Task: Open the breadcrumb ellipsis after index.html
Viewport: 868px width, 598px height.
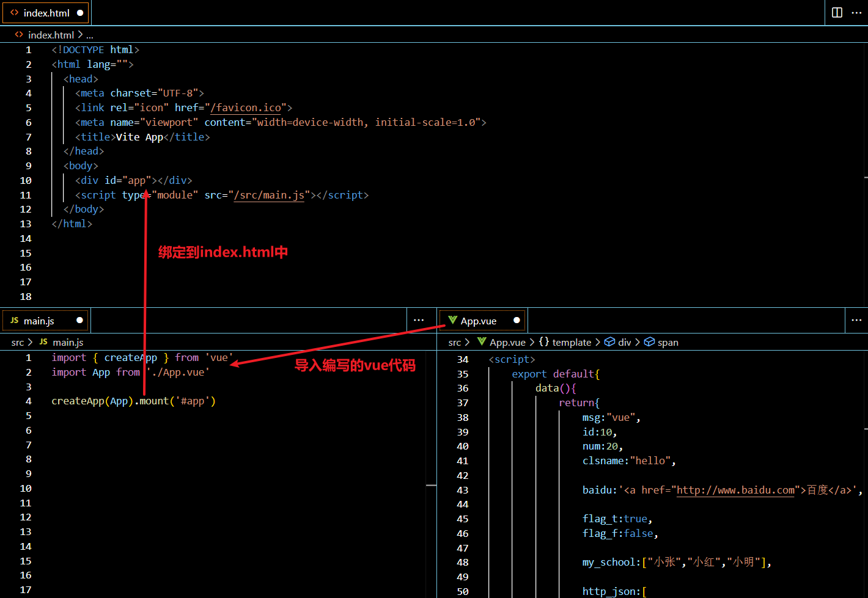Action: (90, 35)
